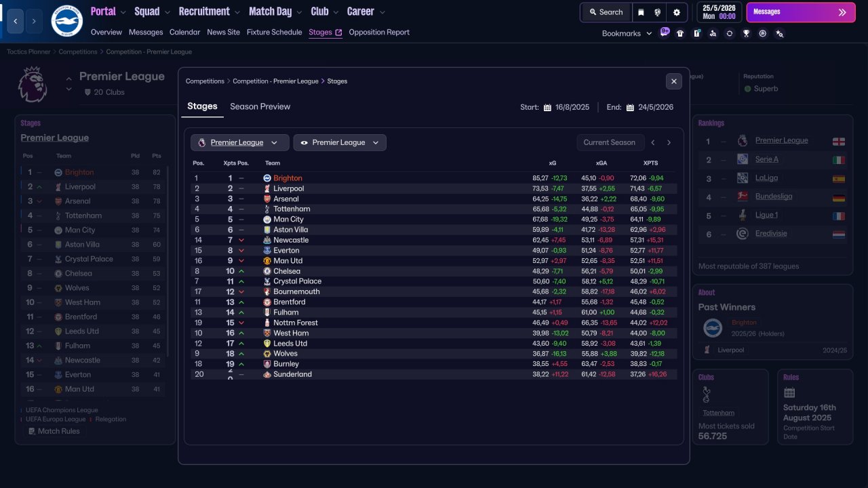The height and width of the screenshot is (488, 868).
Task: Open the trophy shortcut in bookmarks bar
Action: [x=746, y=33]
